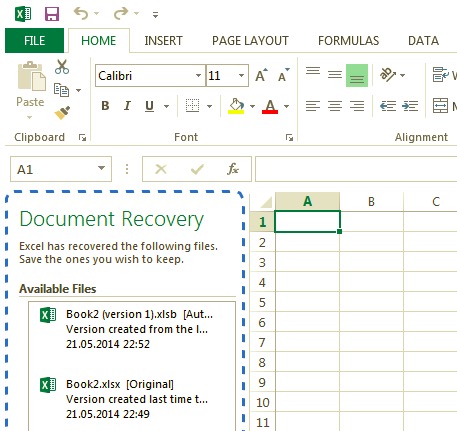Open the Clipboard dialog launcher
The height and width of the screenshot is (431, 457).
coord(82,137)
